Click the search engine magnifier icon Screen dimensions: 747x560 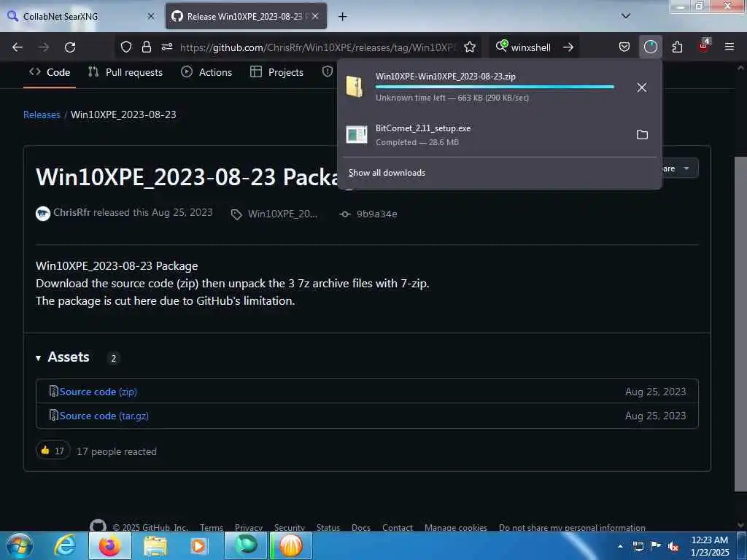(x=502, y=46)
